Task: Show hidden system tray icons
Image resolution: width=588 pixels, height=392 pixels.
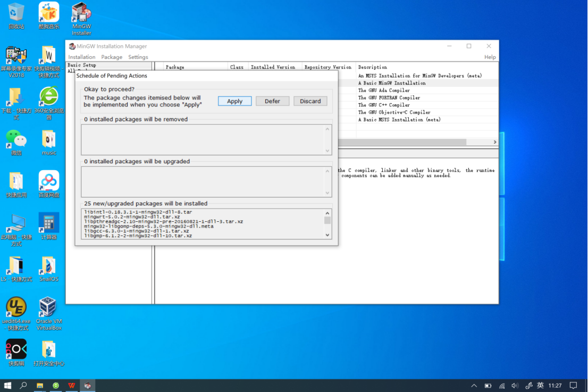Action: [x=474, y=386]
